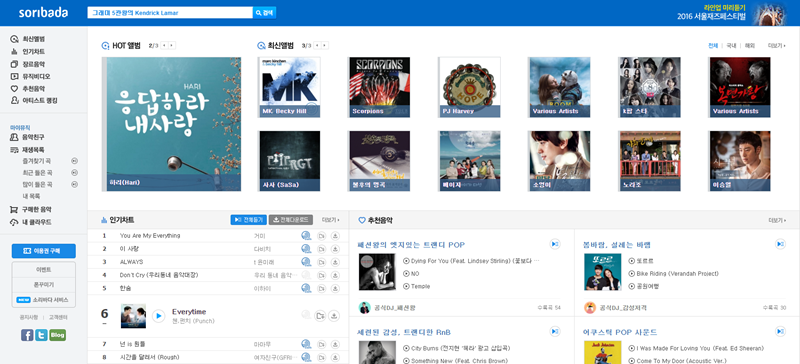800x364 pixels.
Task: Play icon next to 최근 들은 곡
Action: (74, 173)
